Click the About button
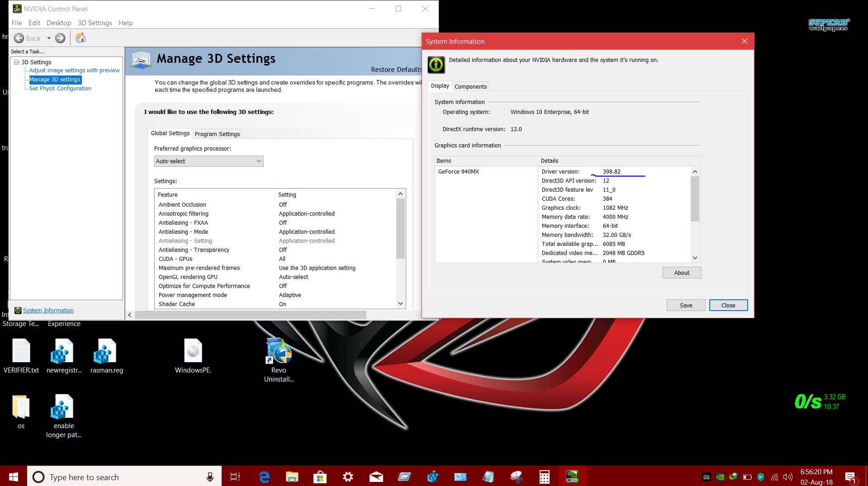868x486 pixels. [x=682, y=273]
